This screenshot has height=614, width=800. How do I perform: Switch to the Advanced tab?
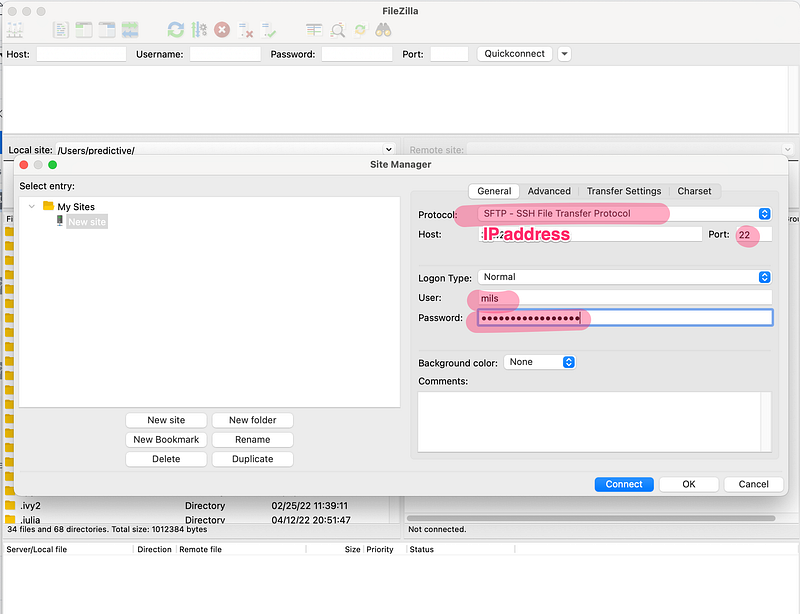point(549,191)
